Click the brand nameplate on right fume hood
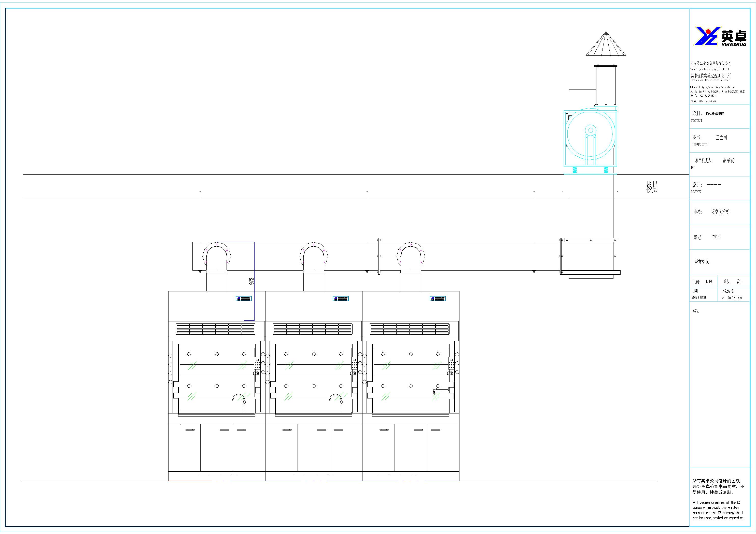 pyautogui.click(x=437, y=299)
